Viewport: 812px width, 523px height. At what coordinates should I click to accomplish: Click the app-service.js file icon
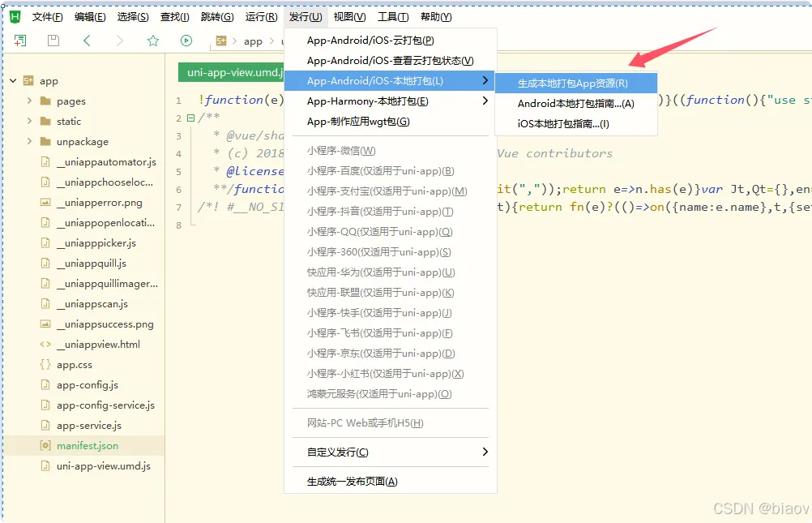(45, 426)
